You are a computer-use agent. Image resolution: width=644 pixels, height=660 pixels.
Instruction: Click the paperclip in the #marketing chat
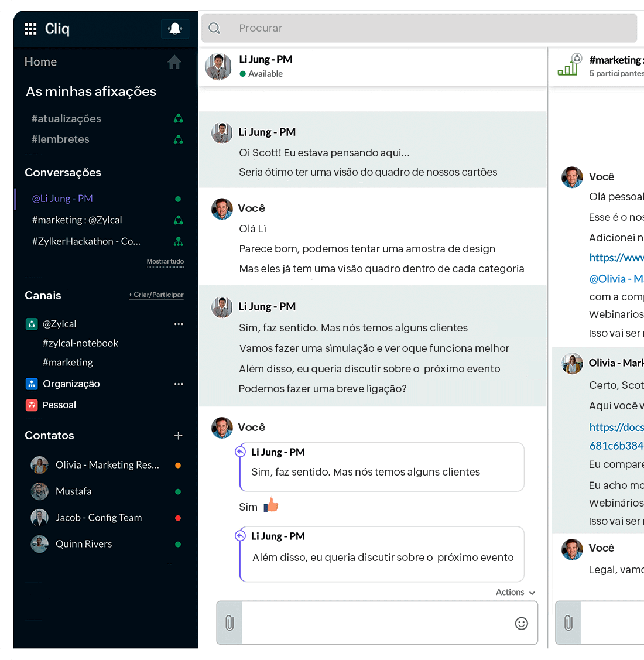pyautogui.click(x=568, y=623)
